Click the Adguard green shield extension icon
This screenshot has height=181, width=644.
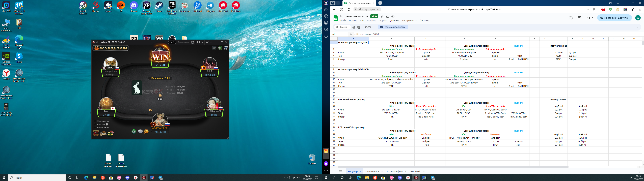pyautogui.click(x=610, y=10)
